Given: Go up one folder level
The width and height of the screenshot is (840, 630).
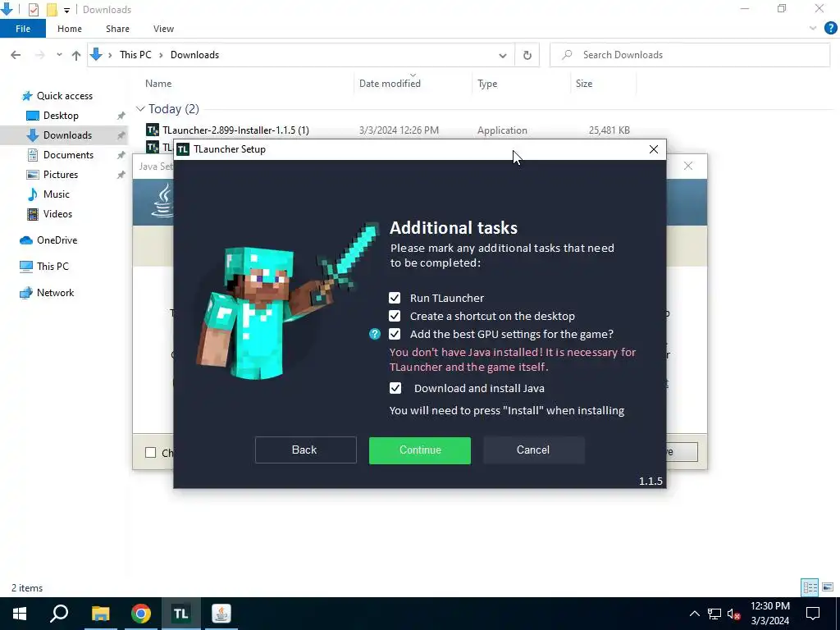Looking at the screenshot, I should 76,55.
